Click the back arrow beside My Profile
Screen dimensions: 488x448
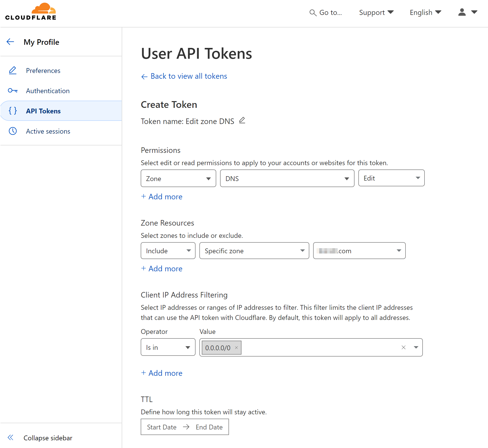[10, 42]
